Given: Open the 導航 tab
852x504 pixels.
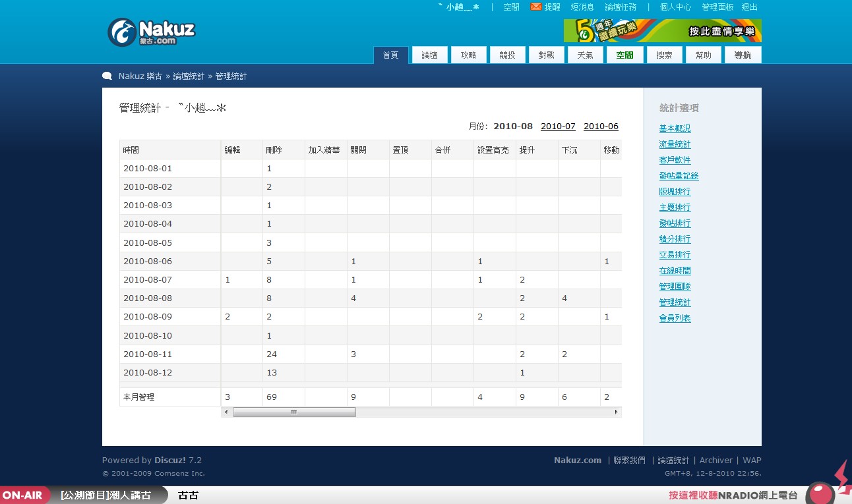Looking at the screenshot, I should coord(743,55).
